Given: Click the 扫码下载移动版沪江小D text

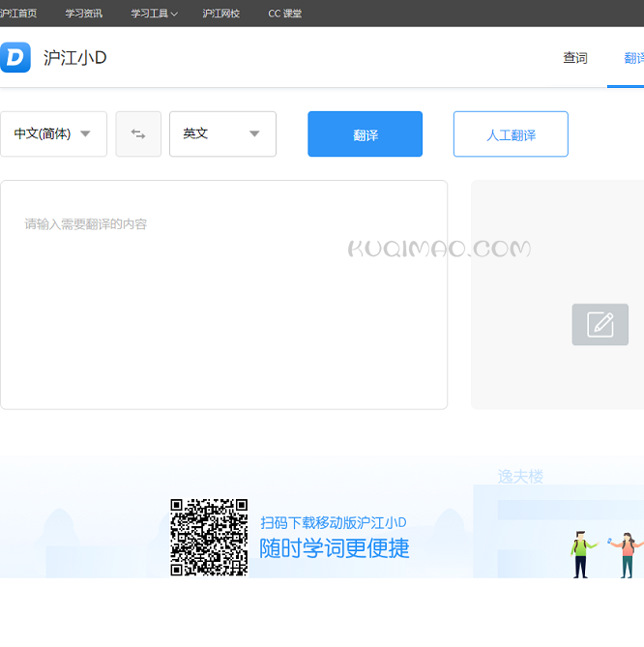Looking at the screenshot, I should [x=334, y=523].
